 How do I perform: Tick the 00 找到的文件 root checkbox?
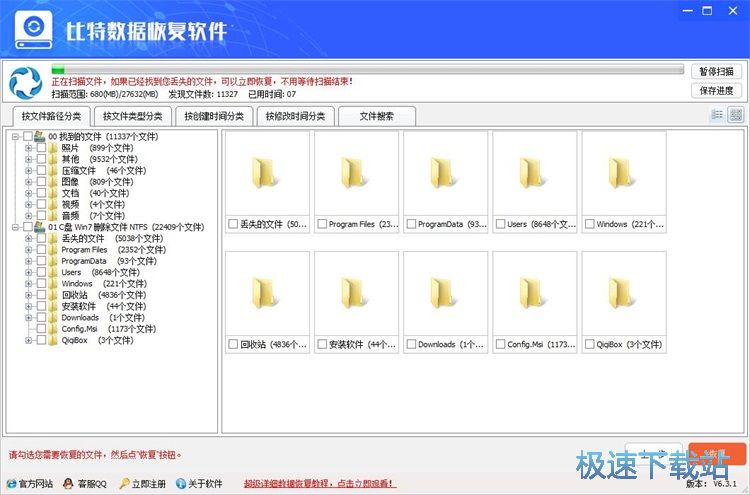point(28,136)
